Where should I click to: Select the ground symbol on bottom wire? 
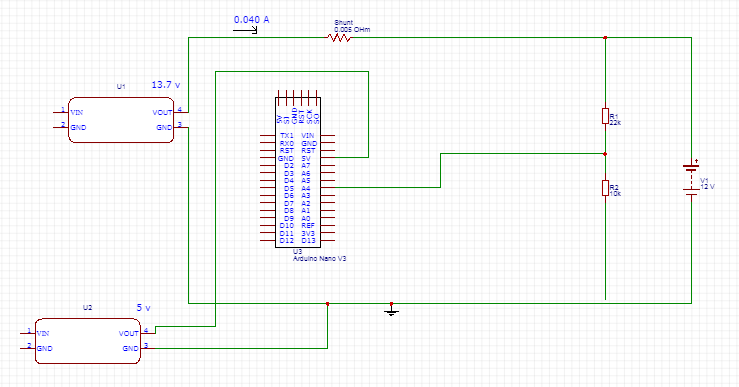click(x=391, y=309)
